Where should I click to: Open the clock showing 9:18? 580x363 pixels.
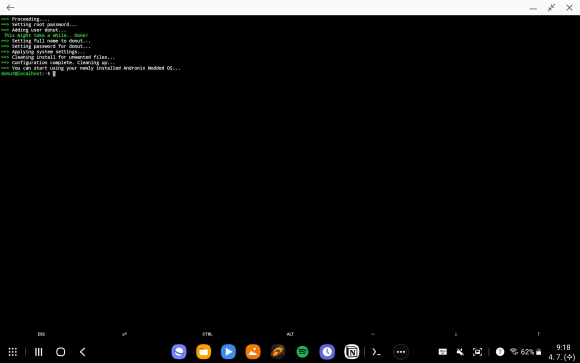(x=563, y=347)
